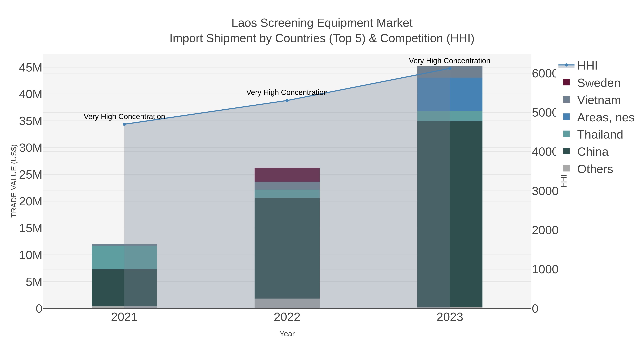Click the HHI line marker for 2023

point(450,68)
